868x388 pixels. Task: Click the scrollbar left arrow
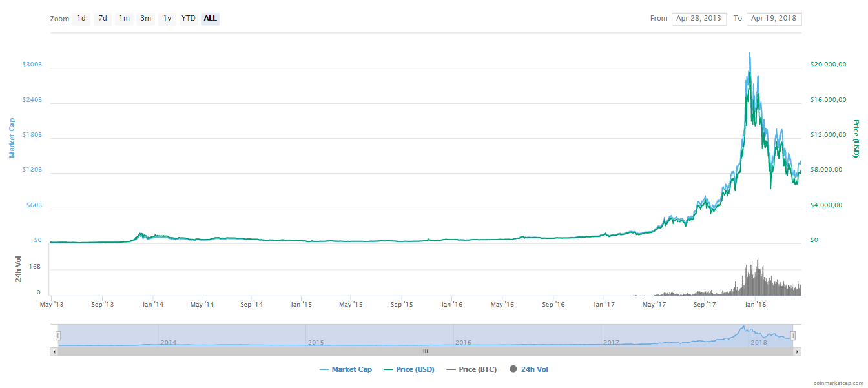(x=54, y=352)
